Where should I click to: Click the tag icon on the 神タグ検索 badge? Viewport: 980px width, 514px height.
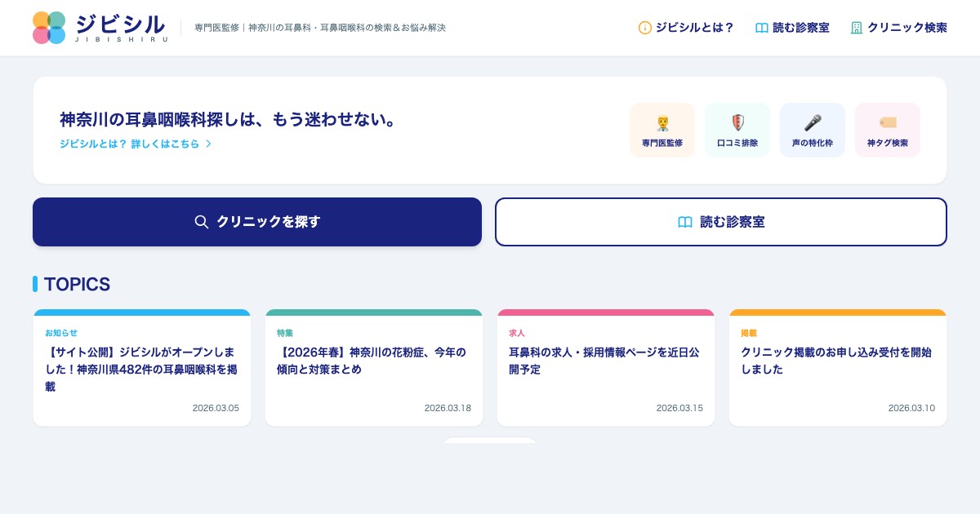pos(888,122)
